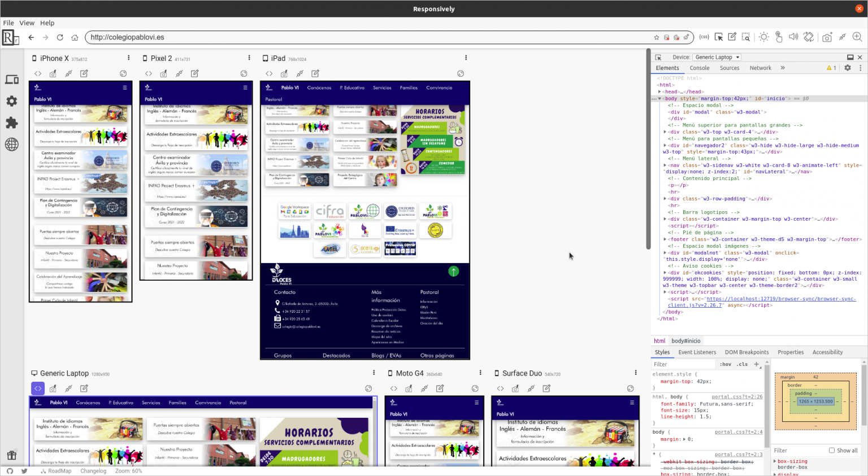868x476 pixels.
Task: Take a screenshot of the iPhone X preview
Action: (53, 73)
